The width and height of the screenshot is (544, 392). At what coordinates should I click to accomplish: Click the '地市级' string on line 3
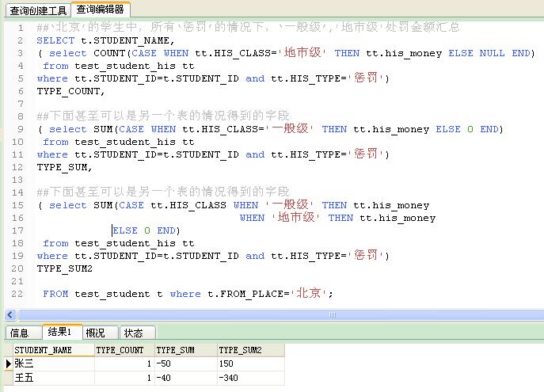point(302,53)
